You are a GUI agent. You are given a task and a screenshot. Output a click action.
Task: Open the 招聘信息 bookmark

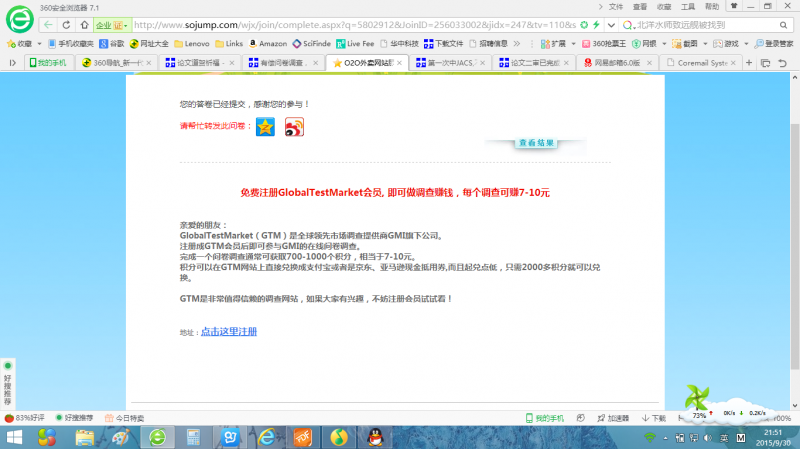488,44
